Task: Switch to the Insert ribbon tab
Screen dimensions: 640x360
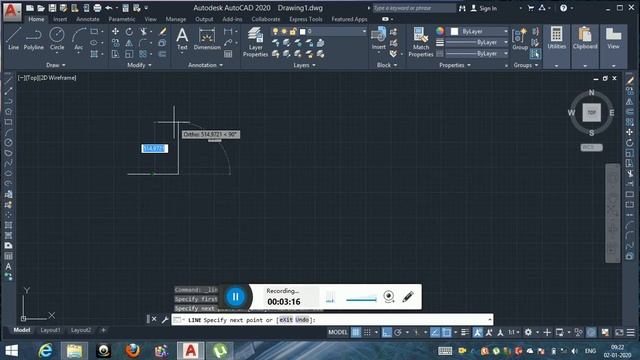Action: pos(60,19)
